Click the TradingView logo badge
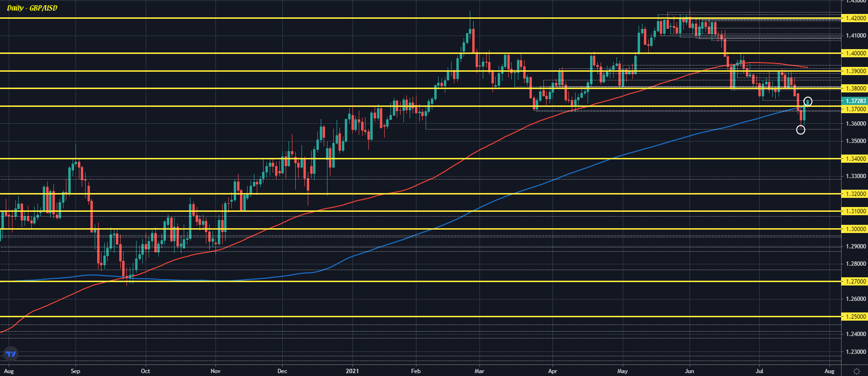The height and width of the screenshot is (376, 868). pos(11,354)
